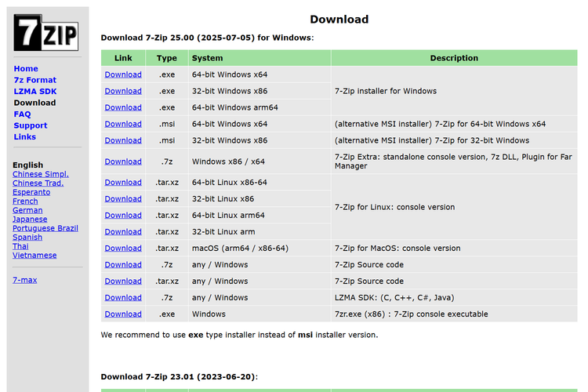Click the 'Link' column header
Screen dimensions: 588x392
point(123,58)
